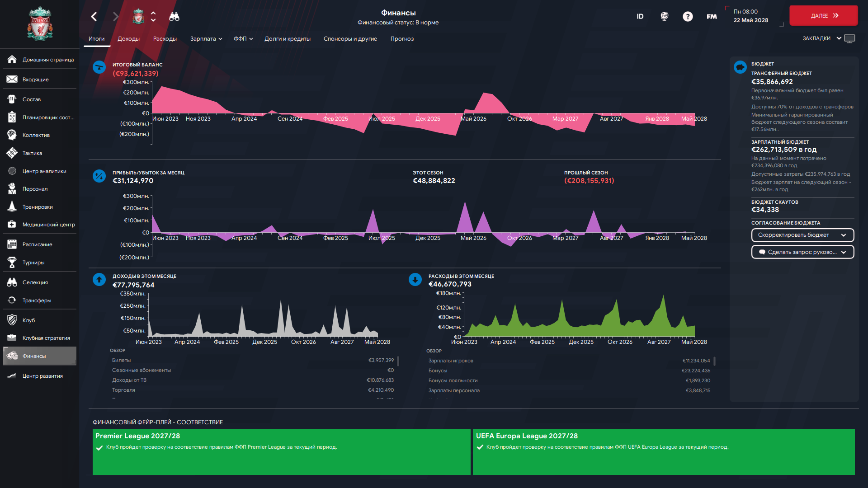Expand the ЗАКЛАДКИ bookmarks menu
The height and width of the screenshot is (488, 868).
point(822,38)
